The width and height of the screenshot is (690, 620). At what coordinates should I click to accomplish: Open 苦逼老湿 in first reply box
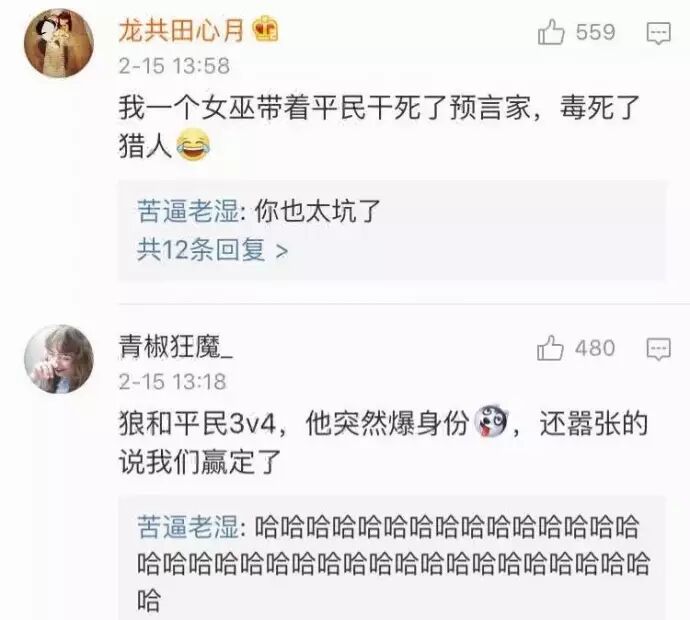coord(188,211)
